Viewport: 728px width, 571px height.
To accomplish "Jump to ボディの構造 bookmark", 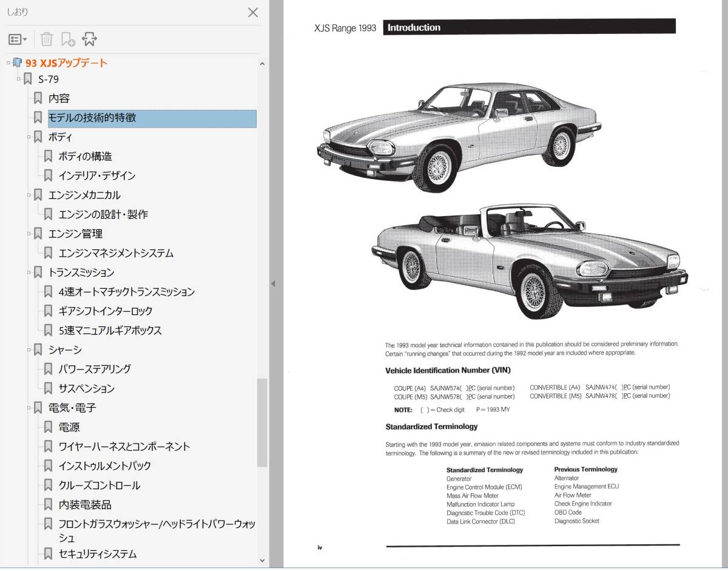I will tap(86, 157).
